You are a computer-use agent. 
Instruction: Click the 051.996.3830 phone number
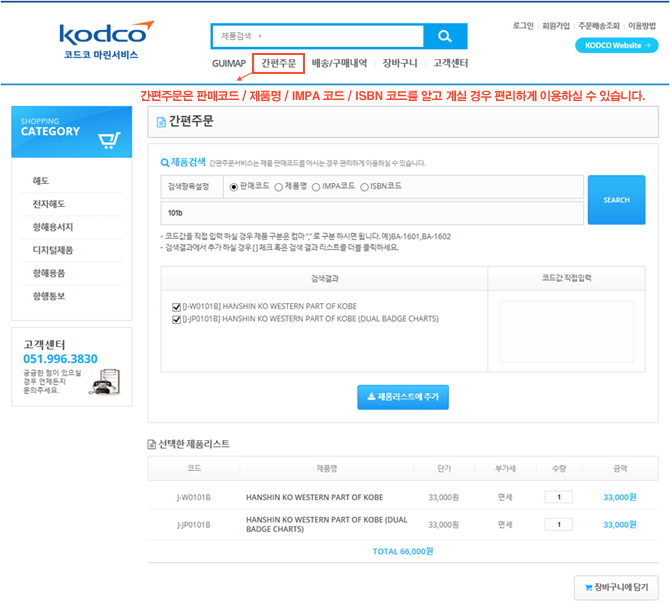[x=60, y=359]
